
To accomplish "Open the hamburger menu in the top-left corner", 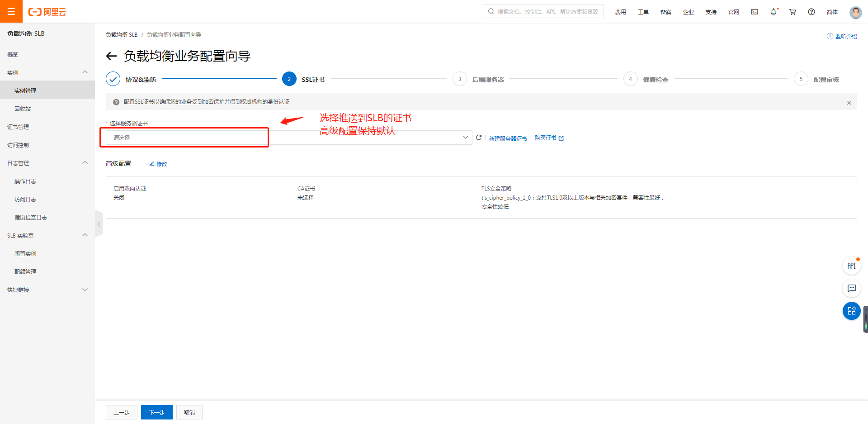I will (x=11, y=11).
